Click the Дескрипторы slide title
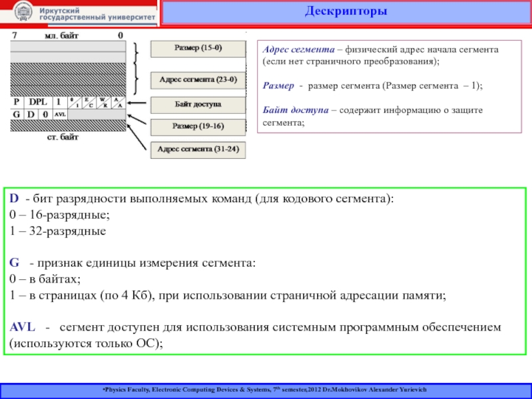Image resolution: width=532 pixels, height=399 pixels. (x=345, y=12)
